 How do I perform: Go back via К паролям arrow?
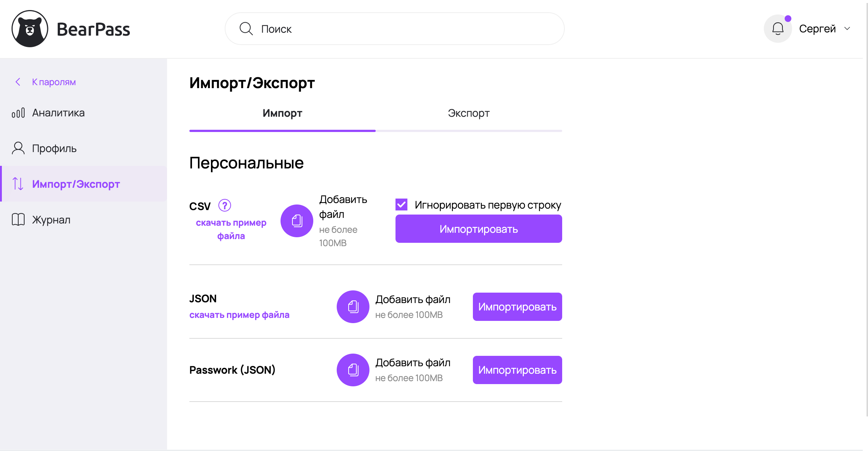point(18,82)
